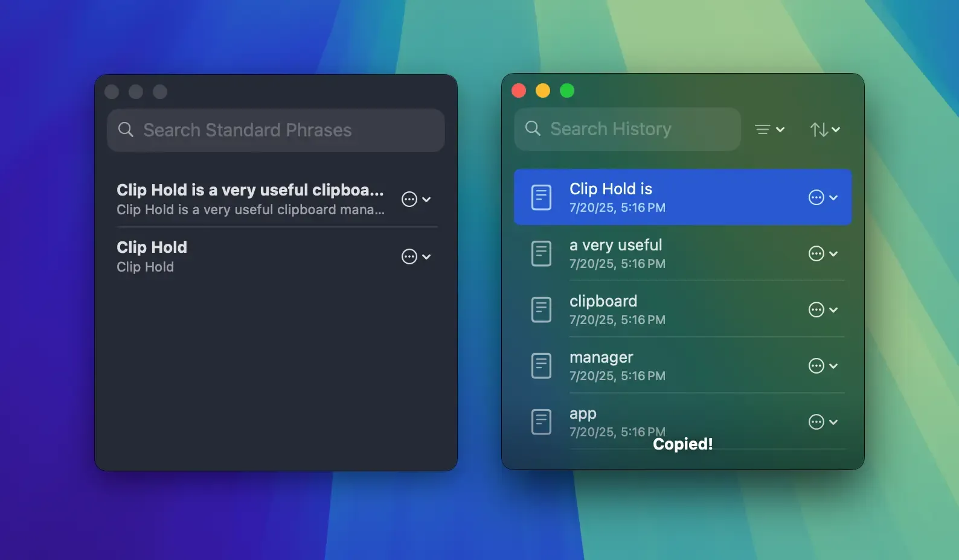Viewport: 959px width, 560px height.
Task: Open more options for 'clipboard' history entry
Action: click(823, 310)
